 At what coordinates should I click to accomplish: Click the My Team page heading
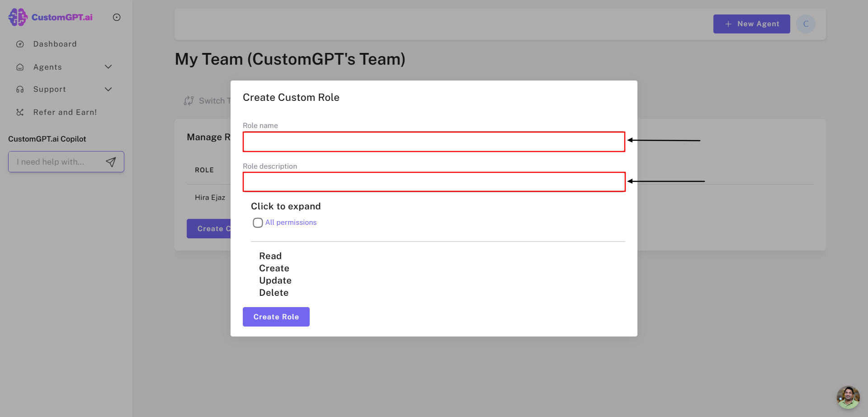click(290, 59)
